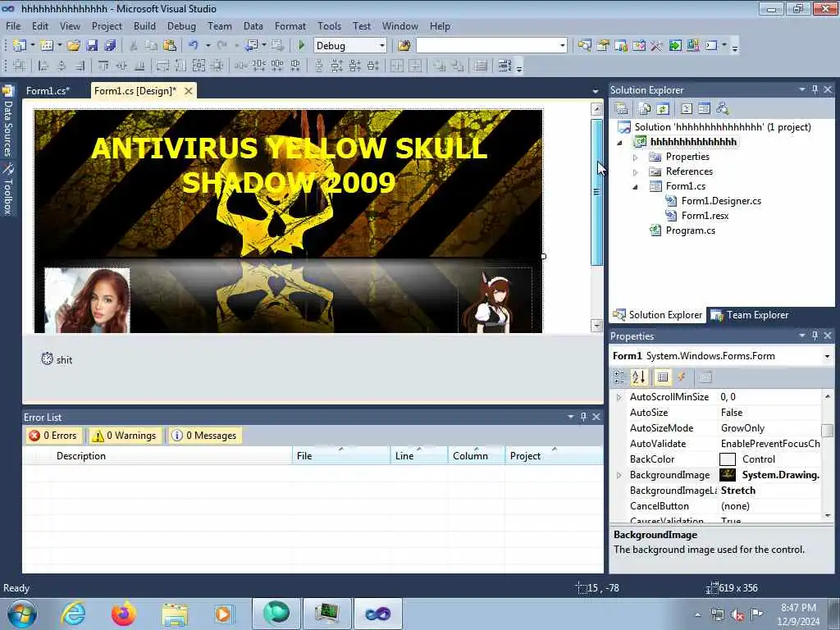Screen dimensions: 840x630
Task: Start debugging with the green play icon
Action: [302, 46]
